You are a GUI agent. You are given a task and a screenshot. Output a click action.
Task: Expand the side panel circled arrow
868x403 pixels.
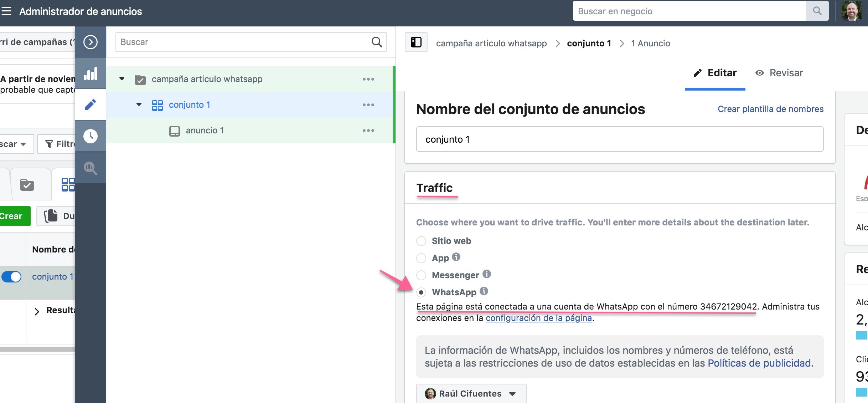coord(91,42)
